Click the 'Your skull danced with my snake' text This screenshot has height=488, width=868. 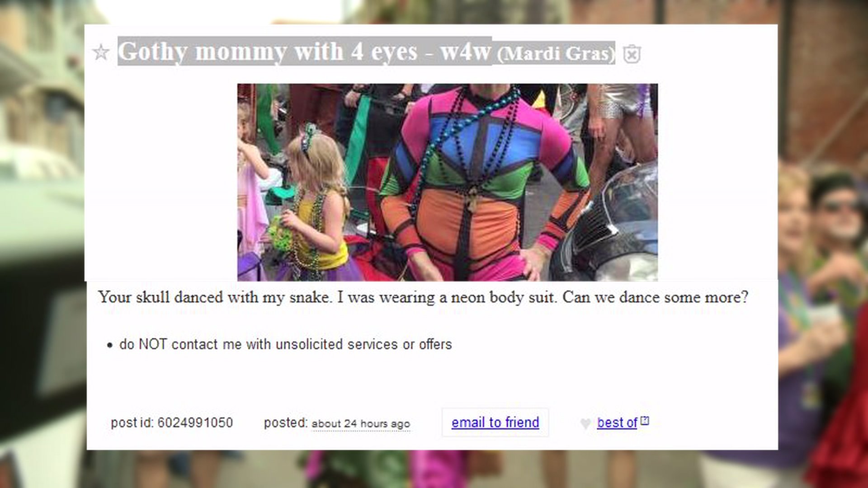pos(215,297)
